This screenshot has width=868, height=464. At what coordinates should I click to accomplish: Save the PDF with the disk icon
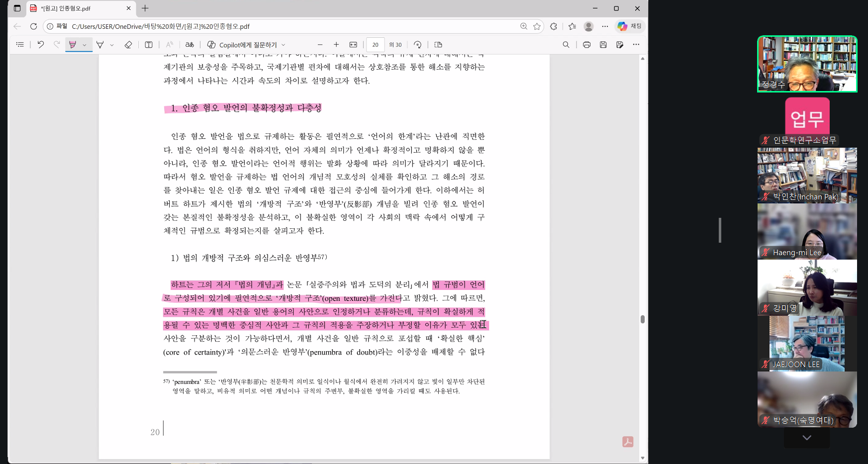[603, 45]
